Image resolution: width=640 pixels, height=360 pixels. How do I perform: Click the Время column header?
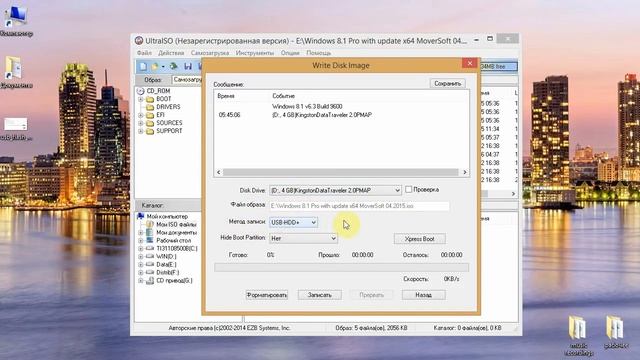(226, 96)
